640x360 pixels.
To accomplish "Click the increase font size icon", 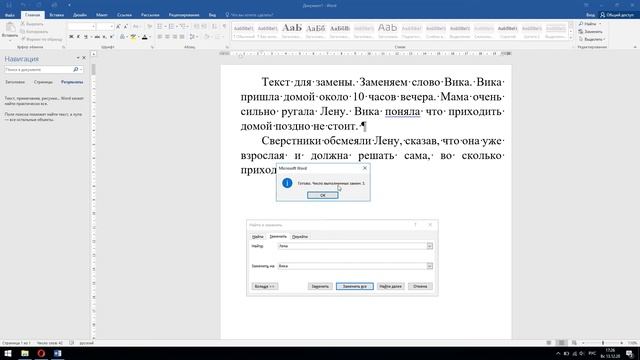I will point(118,26).
